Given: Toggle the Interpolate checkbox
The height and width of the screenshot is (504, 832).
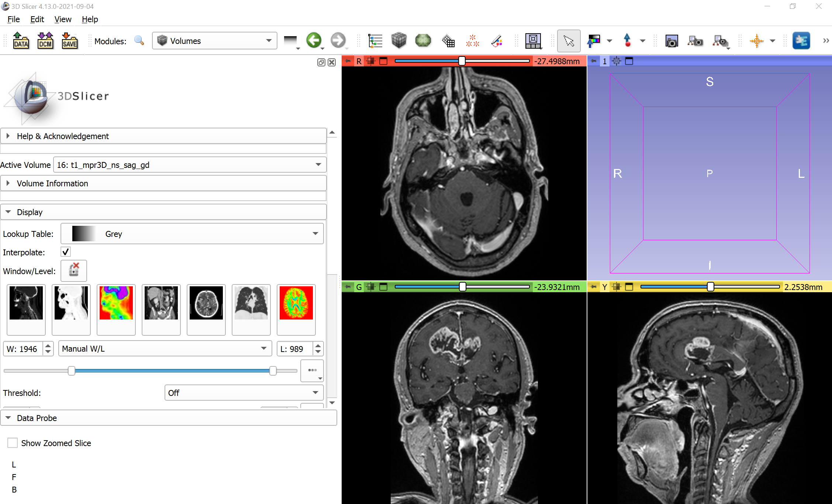Looking at the screenshot, I should point(66,252).
